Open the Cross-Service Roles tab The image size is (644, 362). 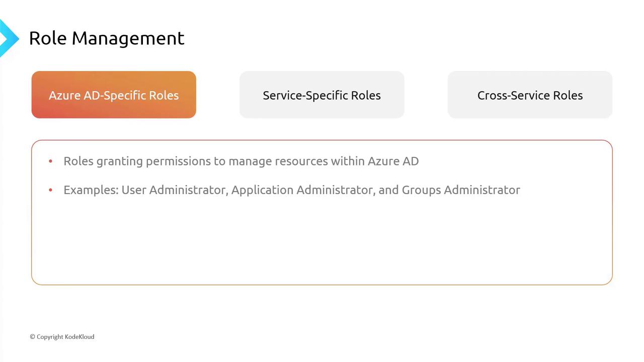point(530,95)
